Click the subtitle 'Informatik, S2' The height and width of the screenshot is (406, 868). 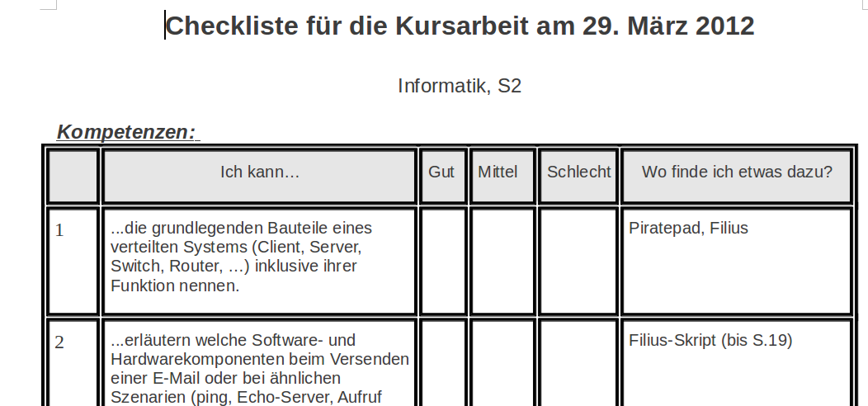[460, 86]
